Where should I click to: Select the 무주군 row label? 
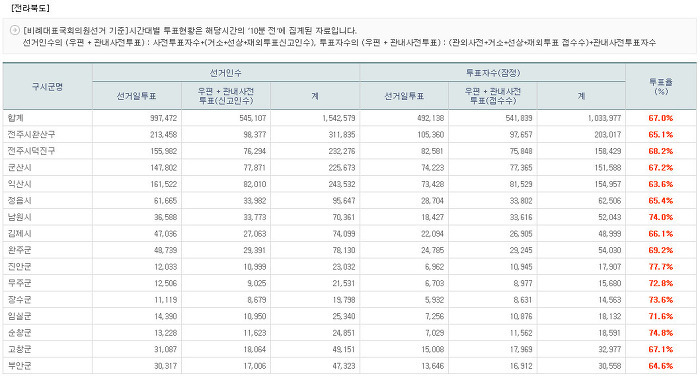20,283
